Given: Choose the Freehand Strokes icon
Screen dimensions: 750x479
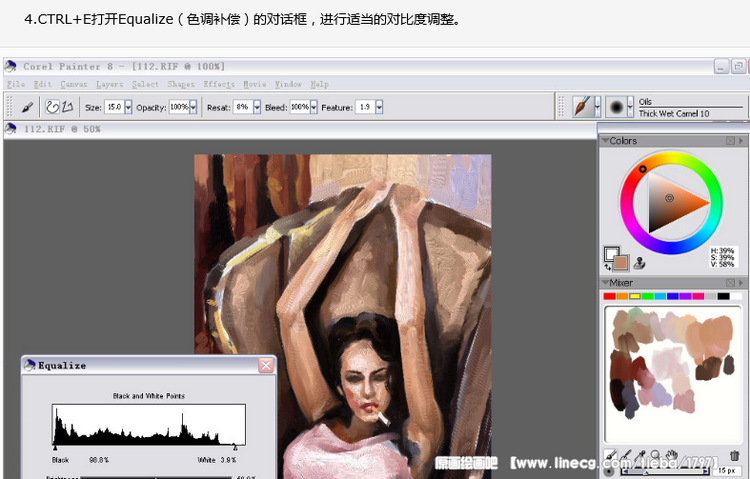Looking at the screenshot, I should [x=52, y=107].
